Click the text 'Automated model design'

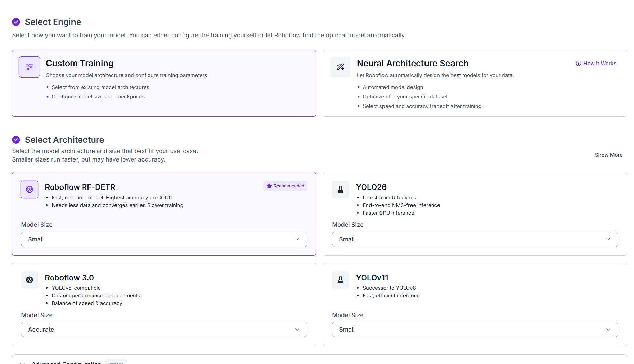[x=393, y=87]
